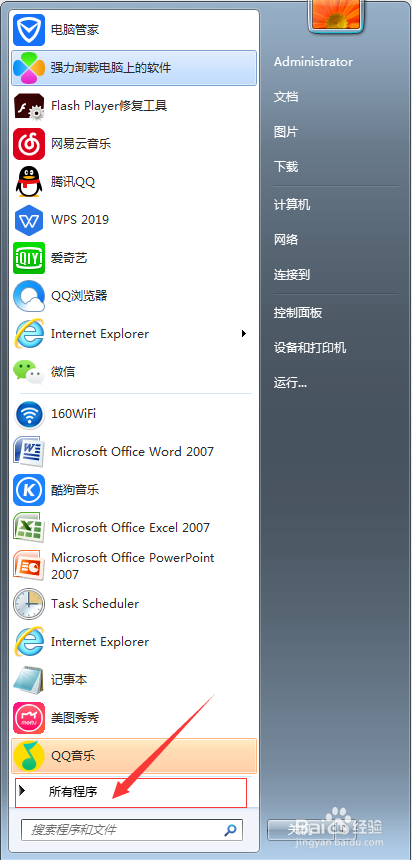Open the 电脑管家 shield icon
Image resolution: width=412 pixels, height=860 pixels.
pos(29,30)
